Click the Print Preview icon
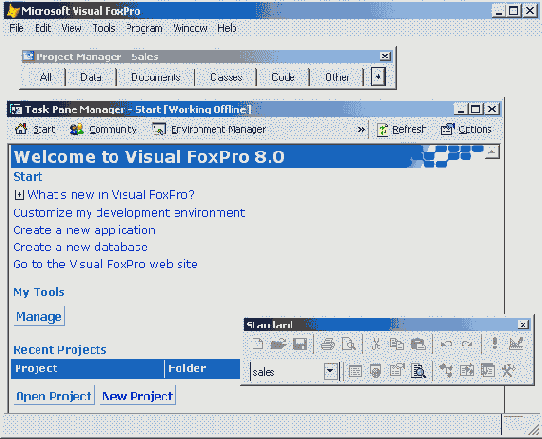This screenshot has height=439, width=542. (348, 344)
